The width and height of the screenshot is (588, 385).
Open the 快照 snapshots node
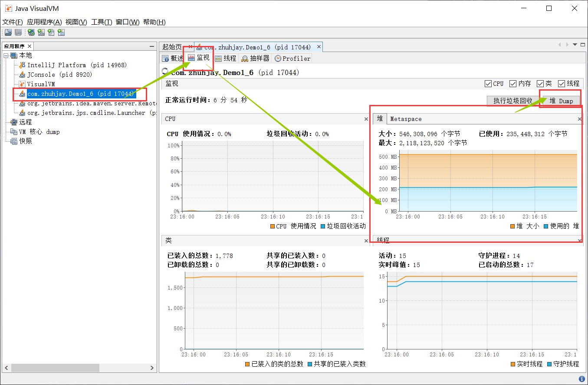(x=25, y=141)
